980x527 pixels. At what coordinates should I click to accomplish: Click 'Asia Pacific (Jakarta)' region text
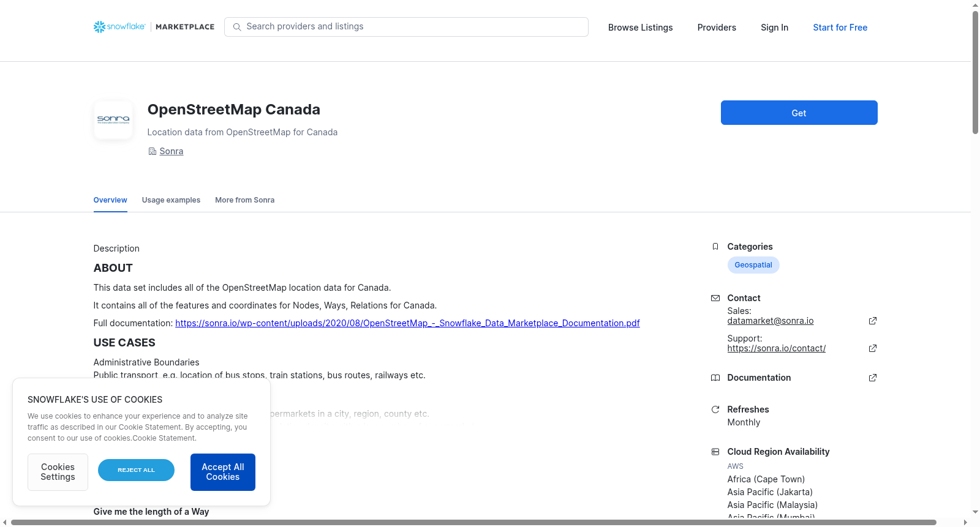[770, 492]
